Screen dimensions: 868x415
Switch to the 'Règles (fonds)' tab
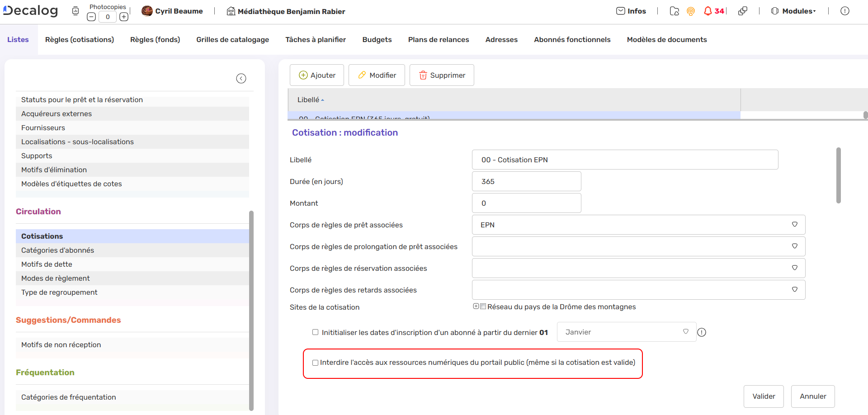tap(155, 39)
